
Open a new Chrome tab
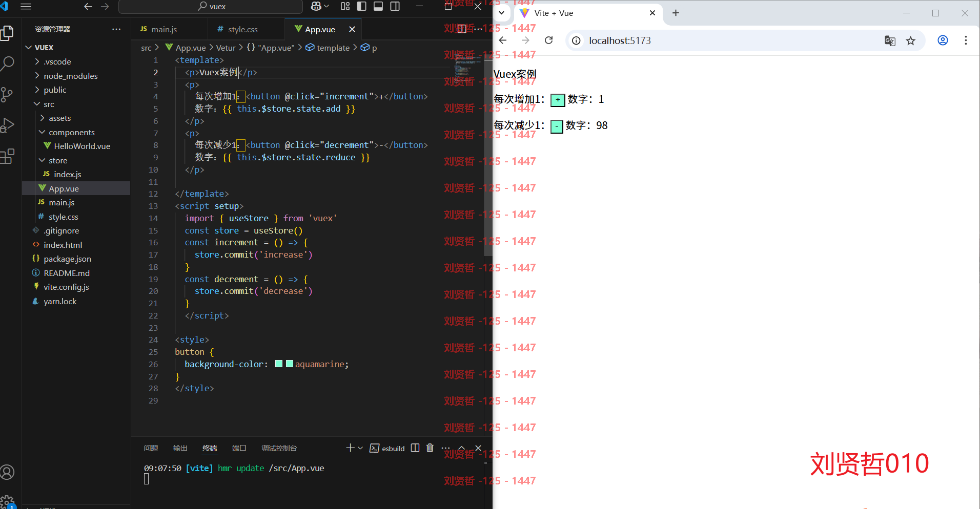point(676,13)
